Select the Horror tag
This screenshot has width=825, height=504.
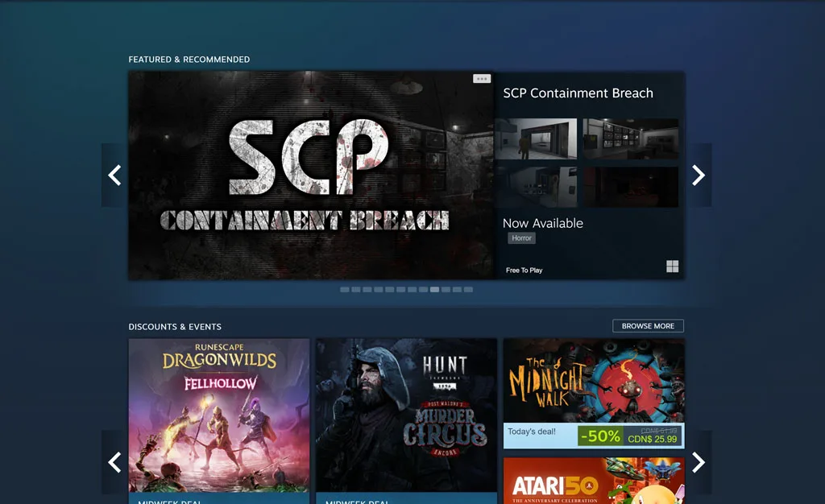tap(521, 238)
